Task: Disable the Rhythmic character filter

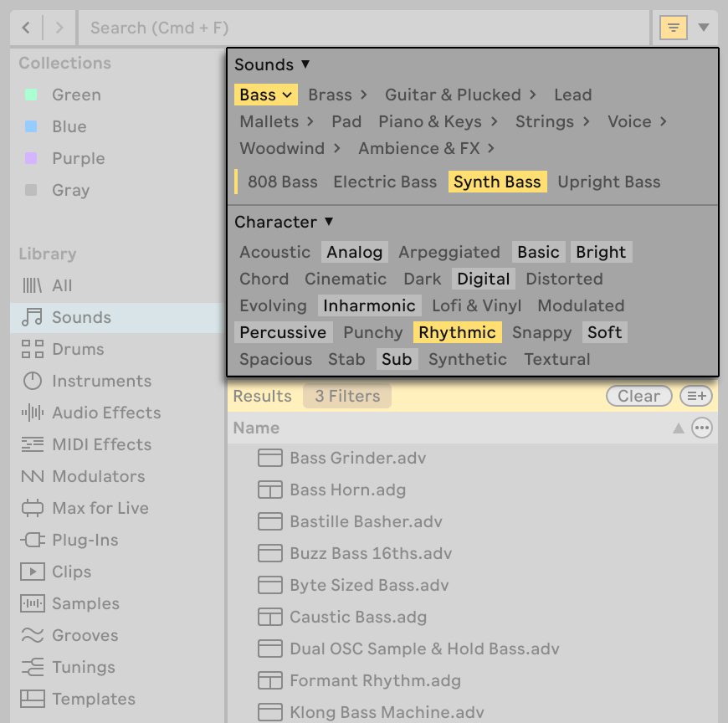Action: point(457,332)
